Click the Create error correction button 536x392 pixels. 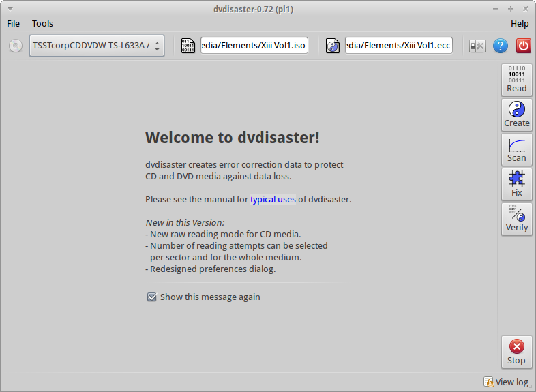click(x=516, y=115)
